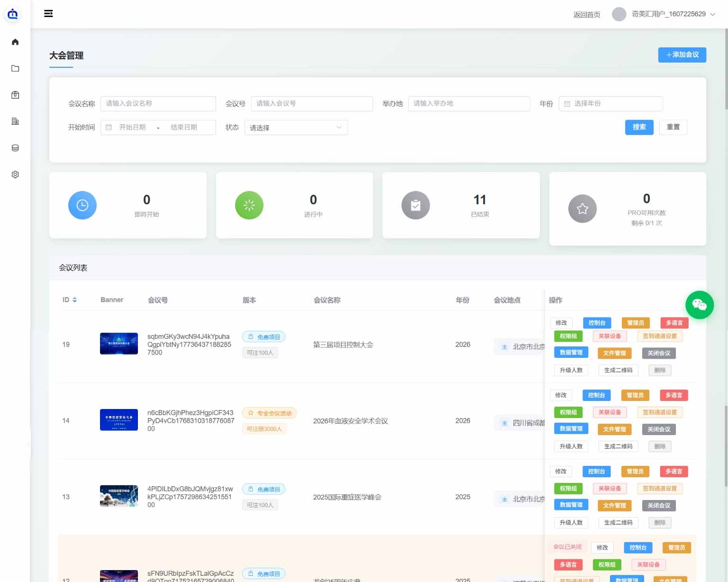Click 生成二维码 for meeting ID 14
The width and height of the screenshot is (728, 582).
point(619,446)
